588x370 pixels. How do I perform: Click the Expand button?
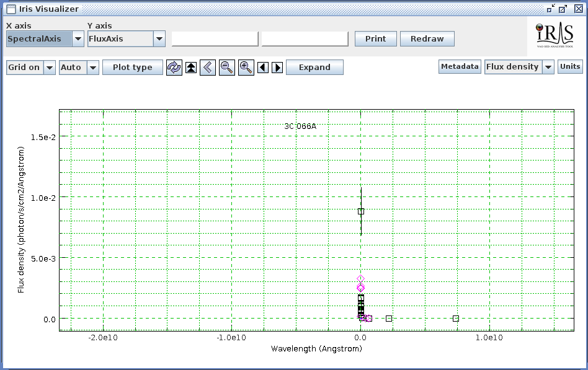tap(314, 68)
